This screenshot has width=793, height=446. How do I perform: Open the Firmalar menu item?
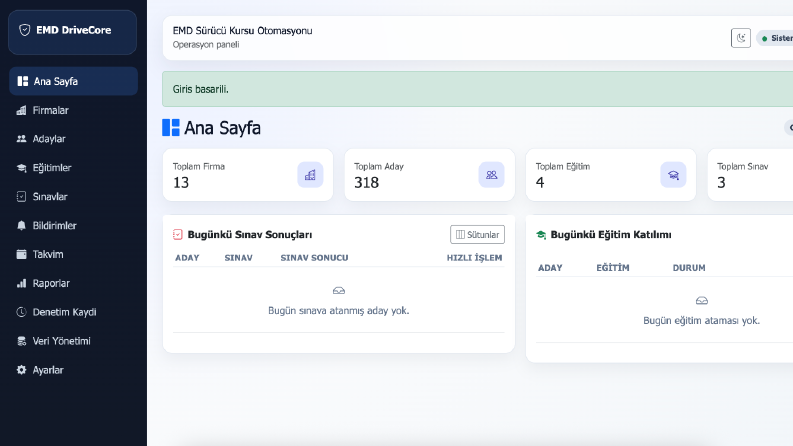point(73,110)
